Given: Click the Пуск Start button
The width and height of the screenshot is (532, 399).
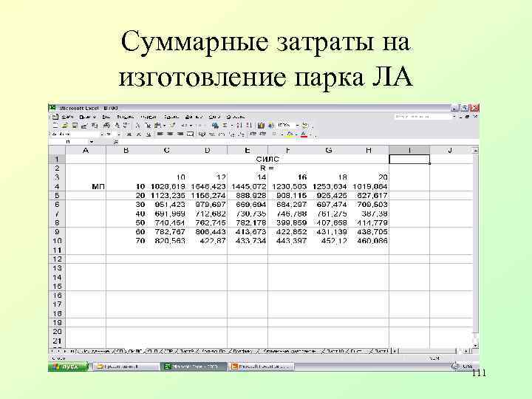Looking at the screenshot, I should click(68, 366).
